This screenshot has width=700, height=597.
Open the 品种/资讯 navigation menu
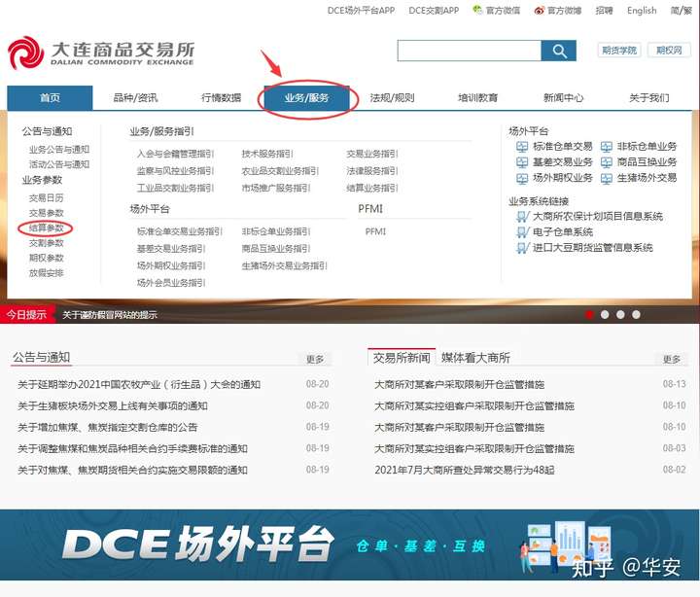point(135,98)
